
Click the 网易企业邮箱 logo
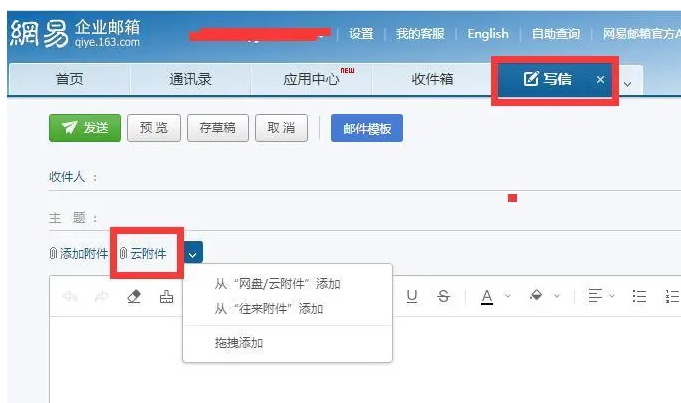[75, 33]
